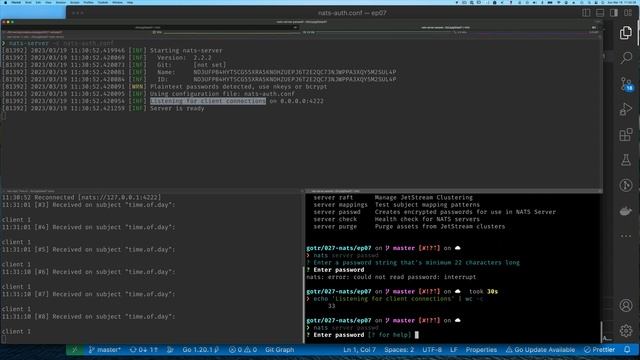The height and width of the screenshot is (360, 640).
Task: Open the Manage gear icon
Action: point(626,331)
